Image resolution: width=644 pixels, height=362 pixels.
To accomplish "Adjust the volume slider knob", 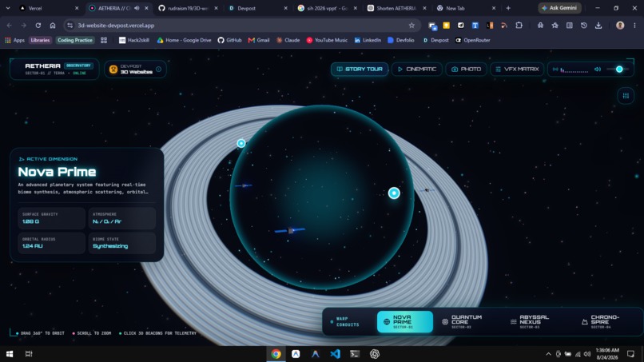I will coord(619,70).
